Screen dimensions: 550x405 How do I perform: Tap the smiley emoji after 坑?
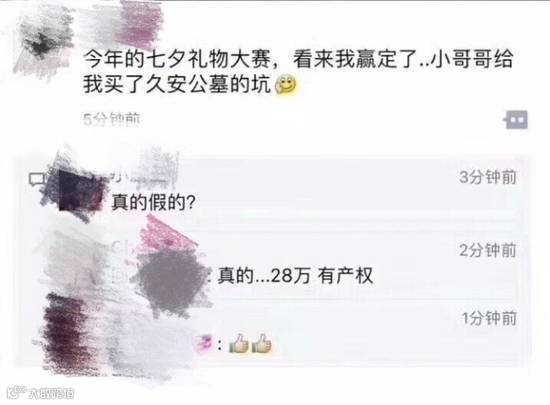[x=286, y=85]
